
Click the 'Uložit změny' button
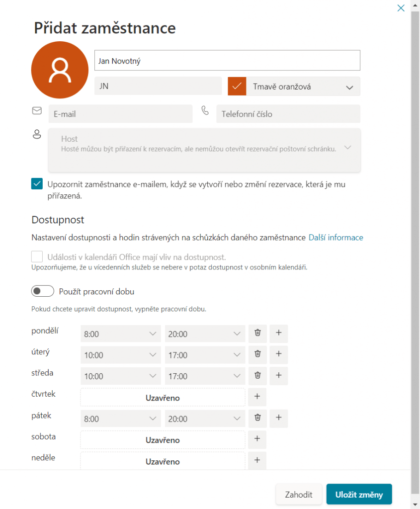pos(359,494)
